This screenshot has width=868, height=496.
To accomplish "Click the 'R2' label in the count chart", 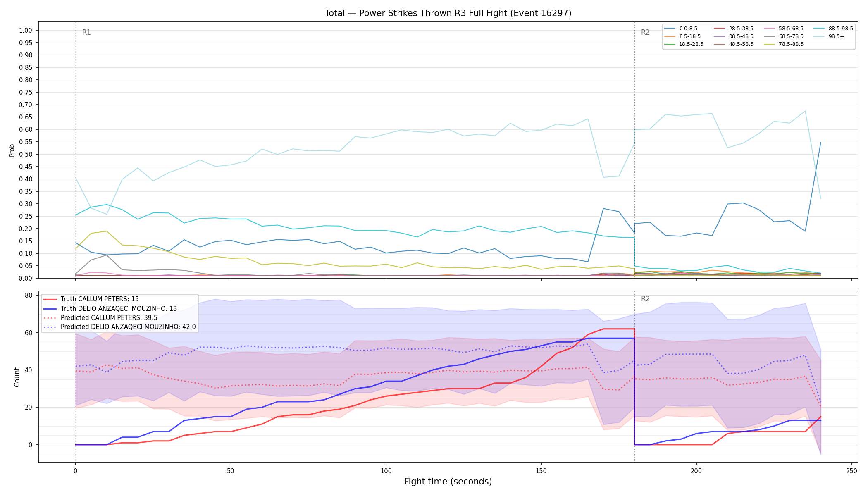I will coord(645,299).
